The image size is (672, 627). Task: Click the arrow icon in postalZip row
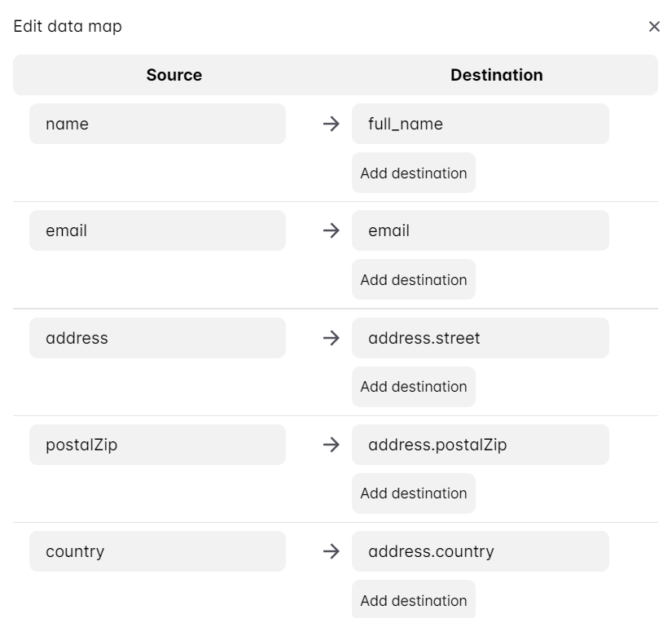pos(331,445)
